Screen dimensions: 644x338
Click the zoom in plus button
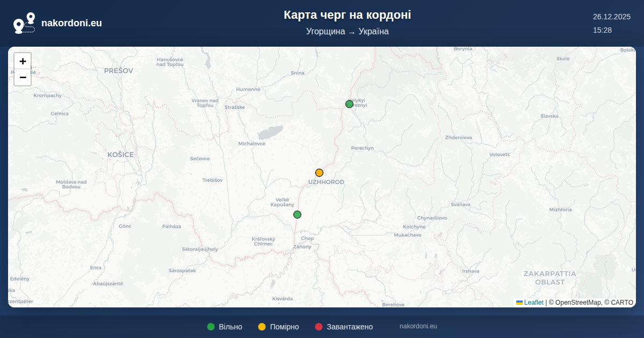point(23,61)
